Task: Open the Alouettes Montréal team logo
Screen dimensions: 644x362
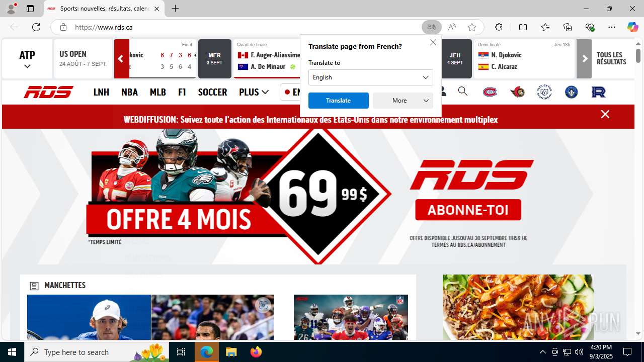Action: click(x=544, y=92)
